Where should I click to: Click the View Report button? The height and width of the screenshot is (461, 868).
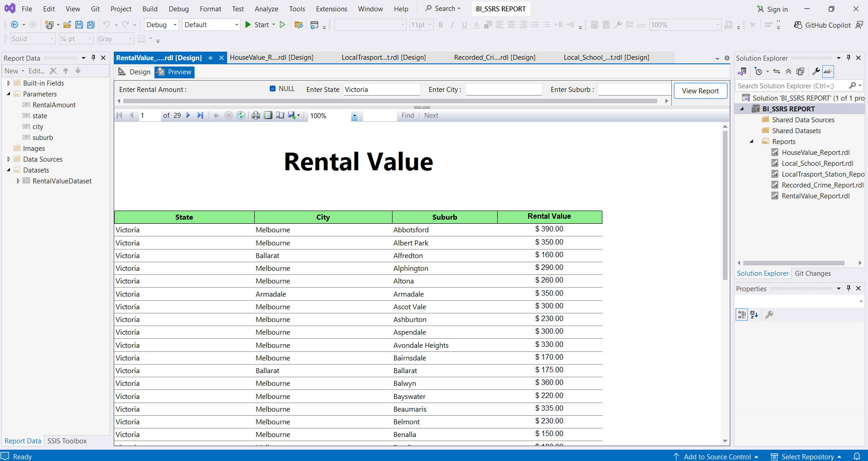pos(700,91)
